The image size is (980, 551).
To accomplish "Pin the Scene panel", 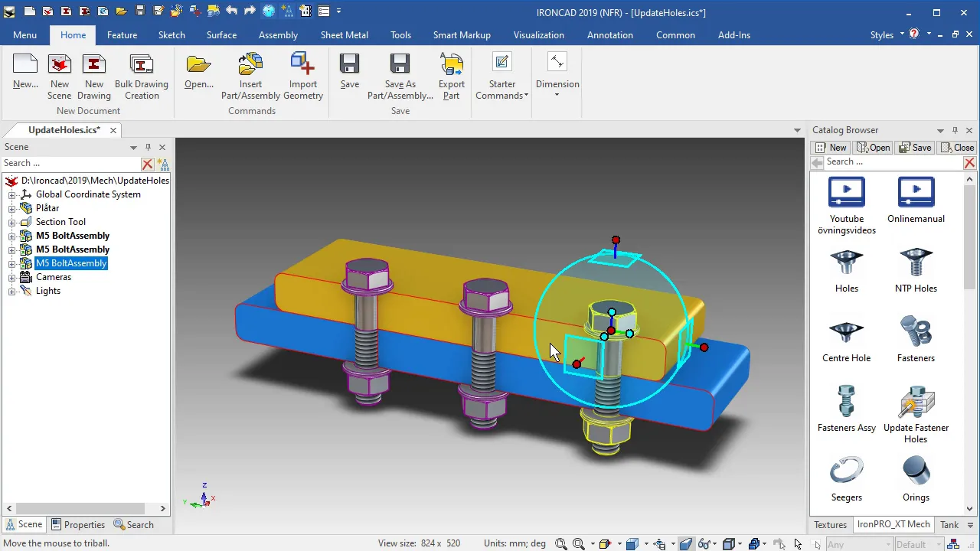I will [148, 147].
